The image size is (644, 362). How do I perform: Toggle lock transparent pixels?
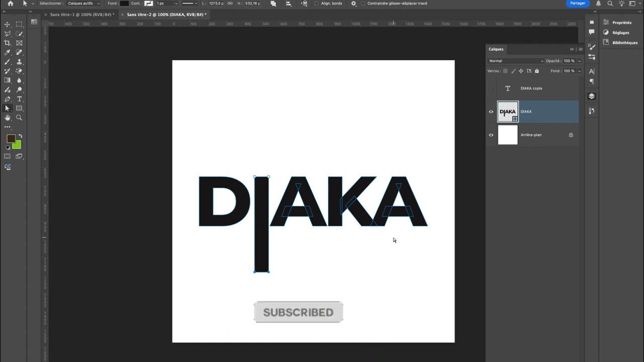(505, 71)
